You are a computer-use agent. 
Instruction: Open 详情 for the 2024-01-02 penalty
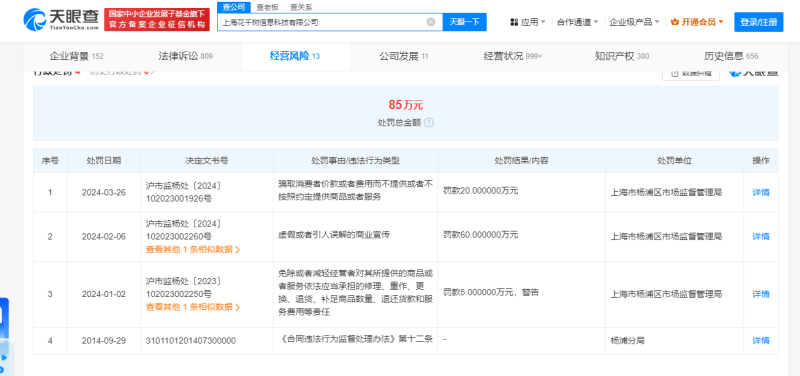[x=761, y=294]
